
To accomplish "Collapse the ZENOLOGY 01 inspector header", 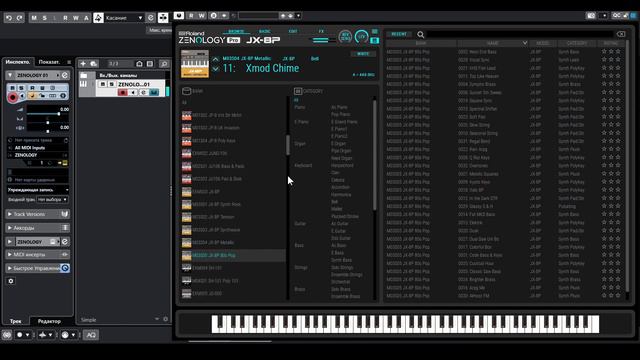I will pos(10,76).
